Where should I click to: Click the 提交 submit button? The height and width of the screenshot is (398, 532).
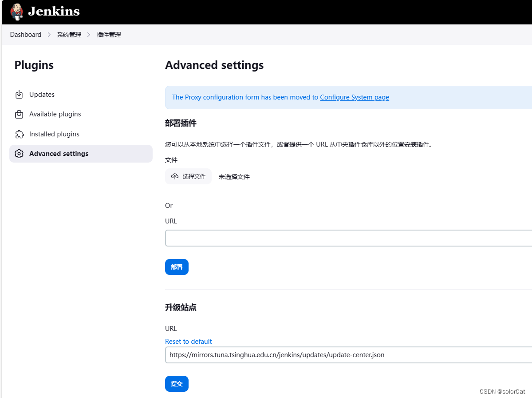177,384
